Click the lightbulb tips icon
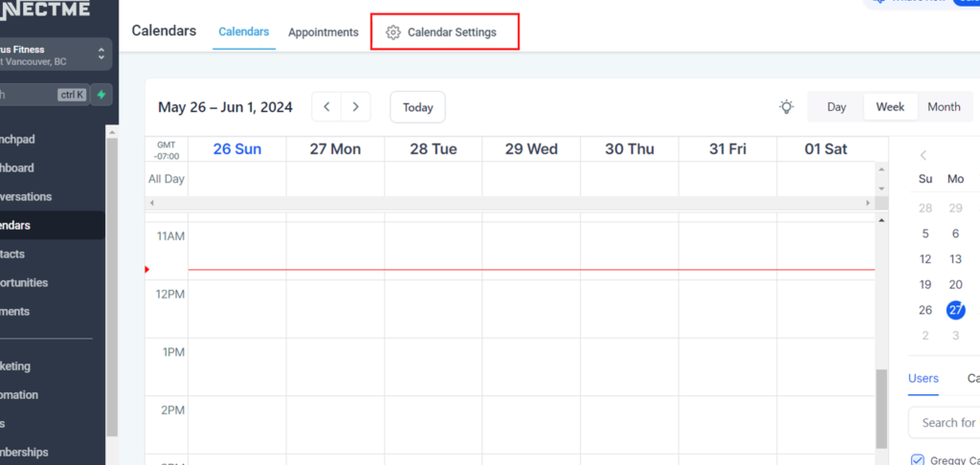The height and width of the screenshot is (465, 980). point(786,107)
